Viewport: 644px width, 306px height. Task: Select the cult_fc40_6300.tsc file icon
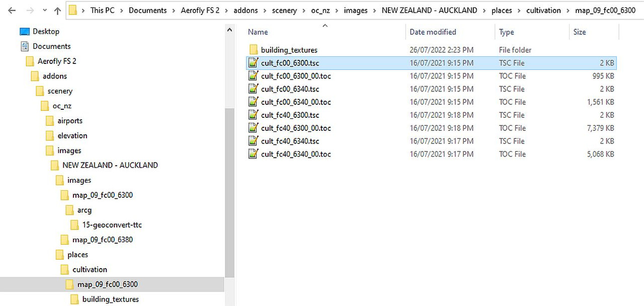pyautogui.click(x=253, y=115)
